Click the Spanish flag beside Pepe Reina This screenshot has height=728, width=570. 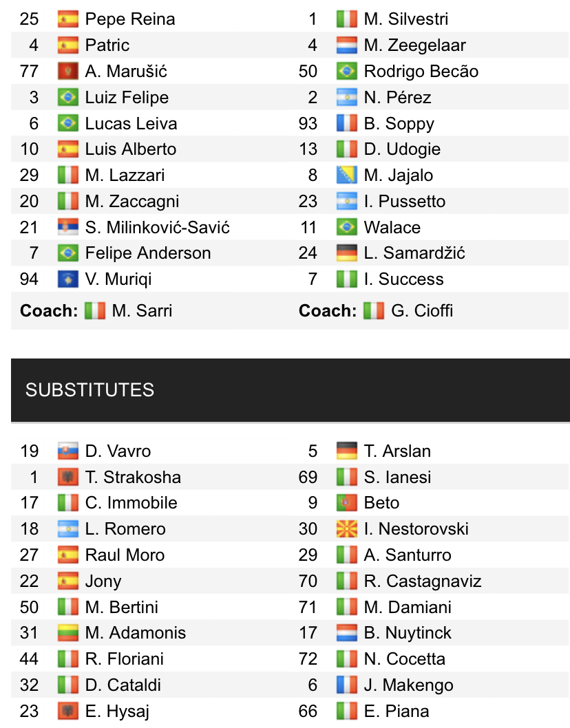pyautogui.click(x=68, y=19)
